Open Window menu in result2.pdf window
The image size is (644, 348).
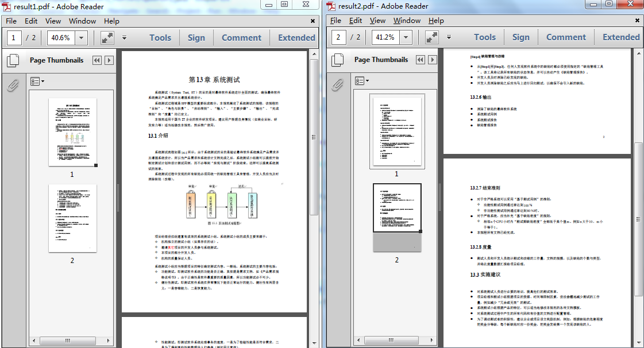407,21
